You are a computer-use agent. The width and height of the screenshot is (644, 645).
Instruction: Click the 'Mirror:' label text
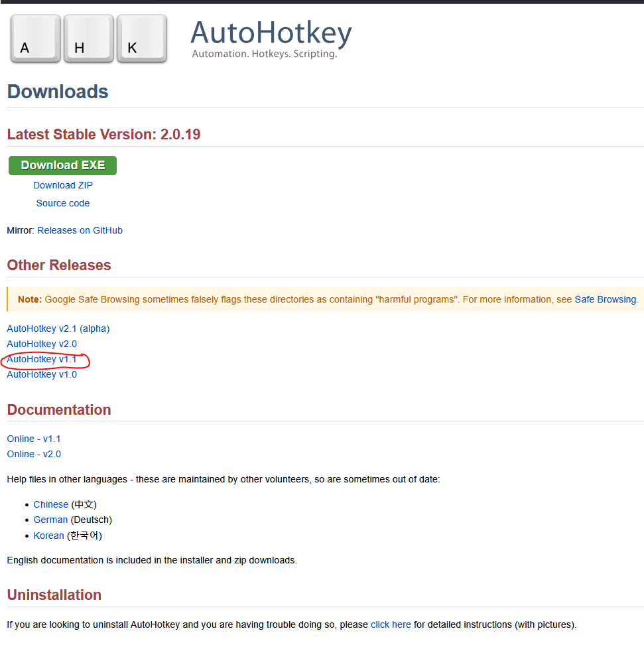pyautogui.click(x=21, y=230)
